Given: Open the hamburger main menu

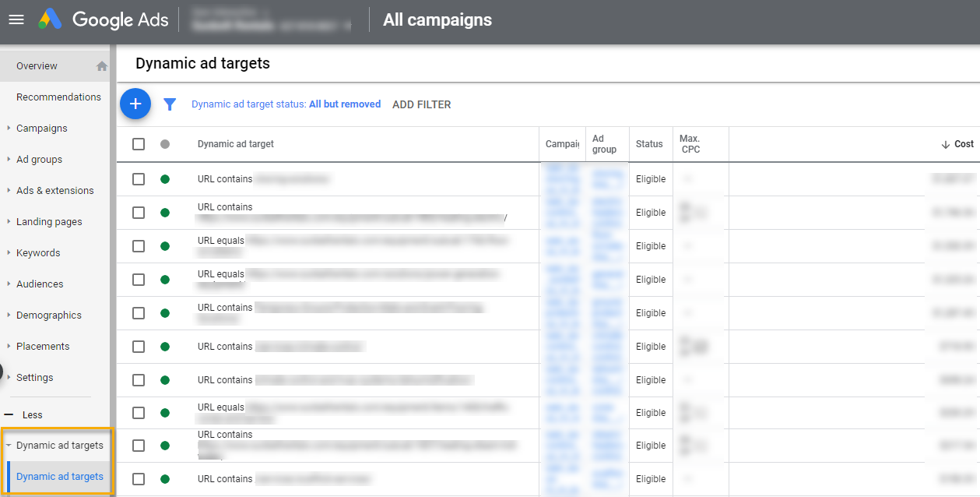Looking at the screenshot, I should 16,20.
